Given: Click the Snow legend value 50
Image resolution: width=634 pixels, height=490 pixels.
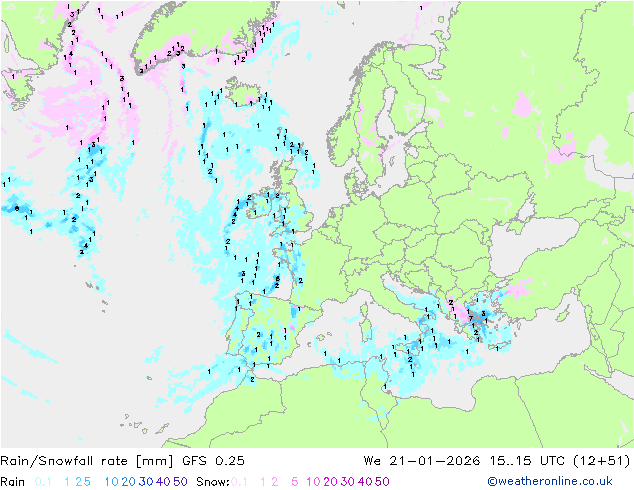Looking at the screenshot, I should pyautogui.click(x=382, y=482).
